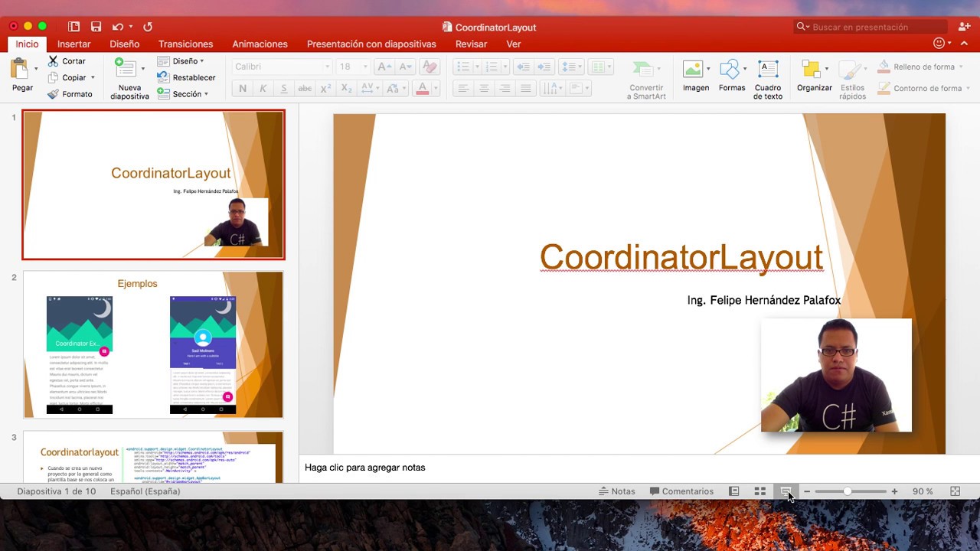Screen dimensions: 980x551
Task: Open the bullet list style dropdown arrow
Action: [477, 67]
